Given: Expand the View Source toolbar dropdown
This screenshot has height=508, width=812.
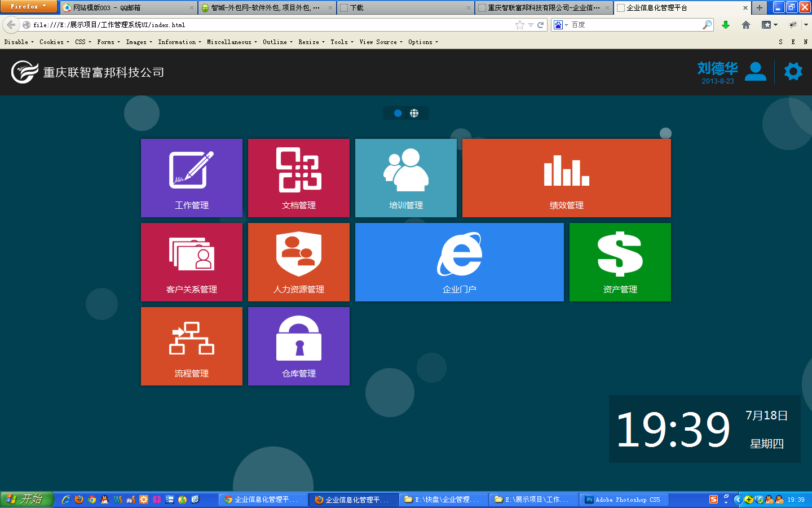Looking at the screenshot, I should [381, 42].
